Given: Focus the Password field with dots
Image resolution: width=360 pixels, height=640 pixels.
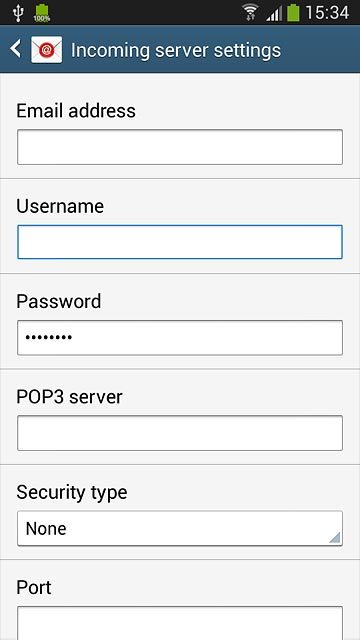Looking at the screenshot, I should [x=180, y=338].
